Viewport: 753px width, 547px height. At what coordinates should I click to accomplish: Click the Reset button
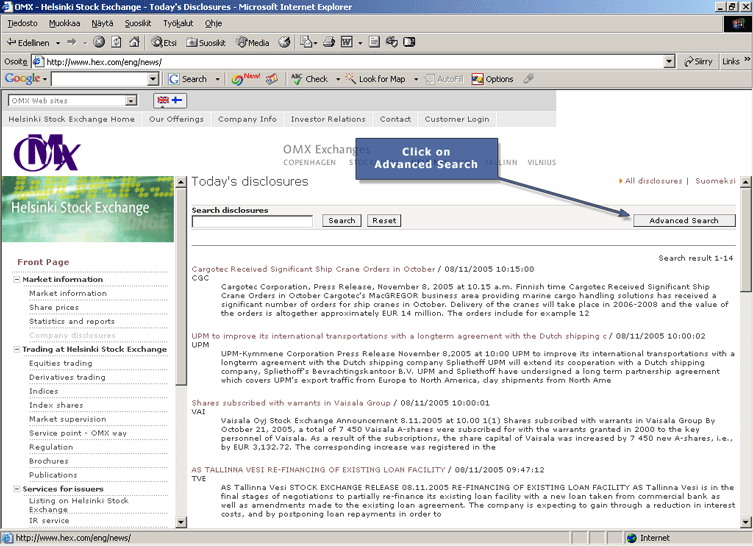pos(384,220)
